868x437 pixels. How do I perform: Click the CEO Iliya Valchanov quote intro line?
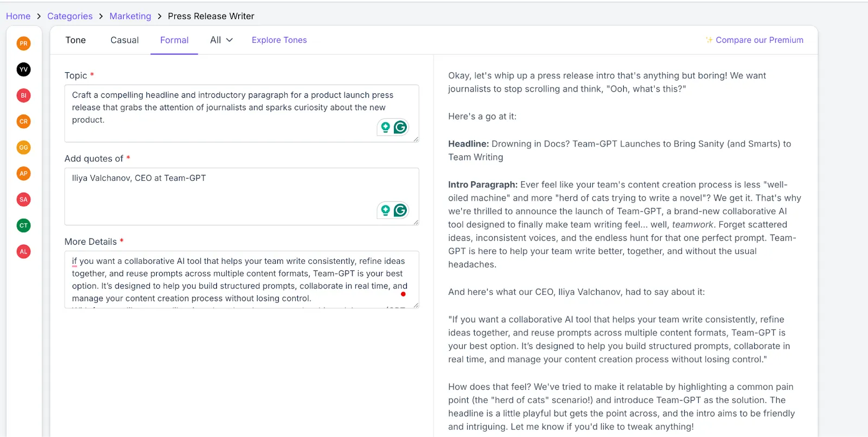coord(576,292)
